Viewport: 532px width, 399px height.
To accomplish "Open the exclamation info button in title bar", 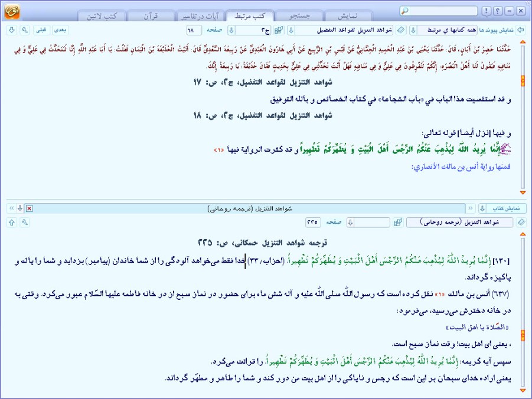I will 486,11.
